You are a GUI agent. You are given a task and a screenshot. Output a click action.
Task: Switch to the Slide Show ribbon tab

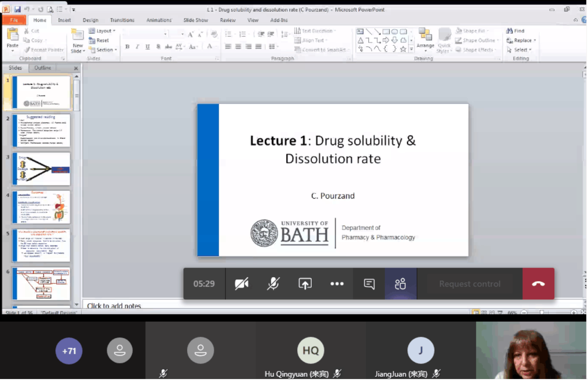pyautogui.click(x=195, y=20)
